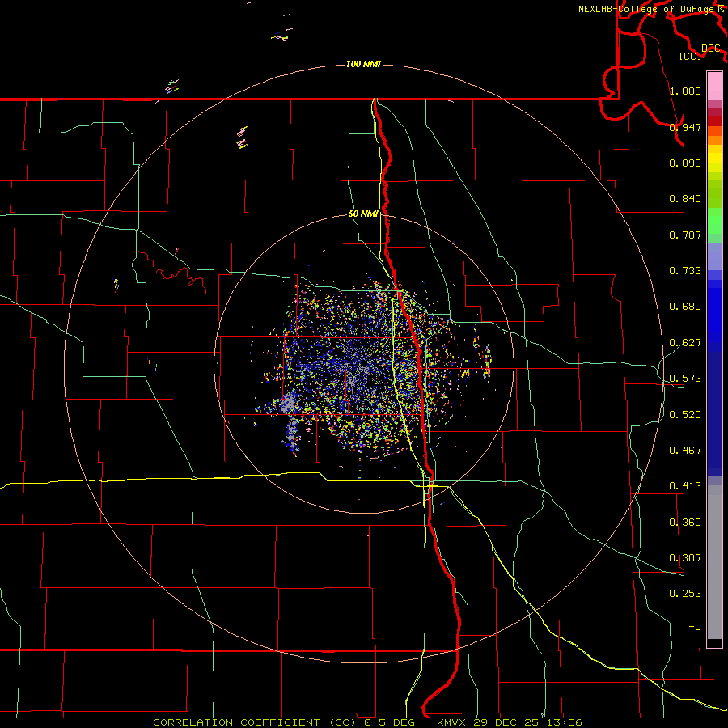The width and height of the screenshot is (728, 728).
Task: Click the 0.307 scale value
Action: coord(685,558)
